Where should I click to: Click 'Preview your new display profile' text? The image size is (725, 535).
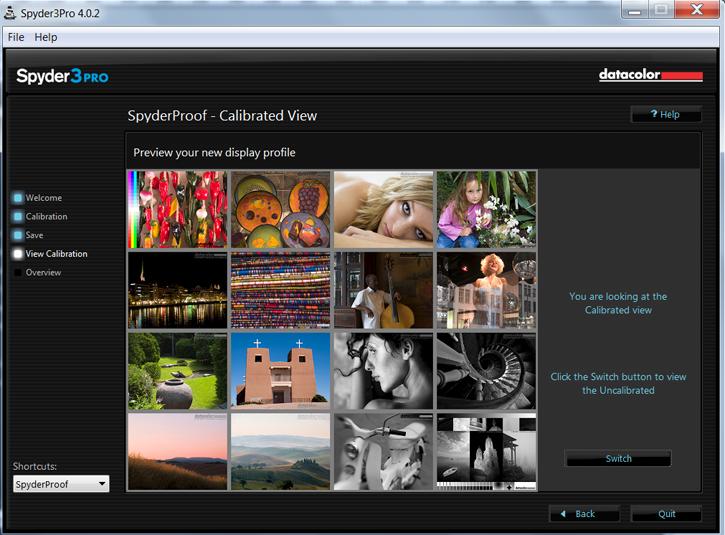pos(214,153)
